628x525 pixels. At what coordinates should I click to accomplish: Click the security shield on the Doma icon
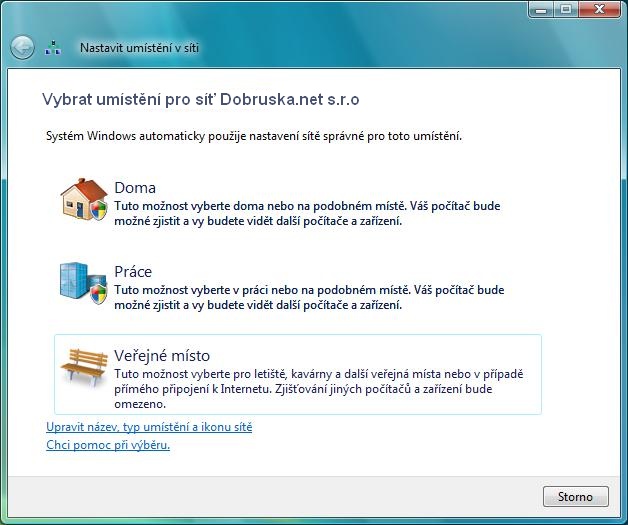click(98, 210)
